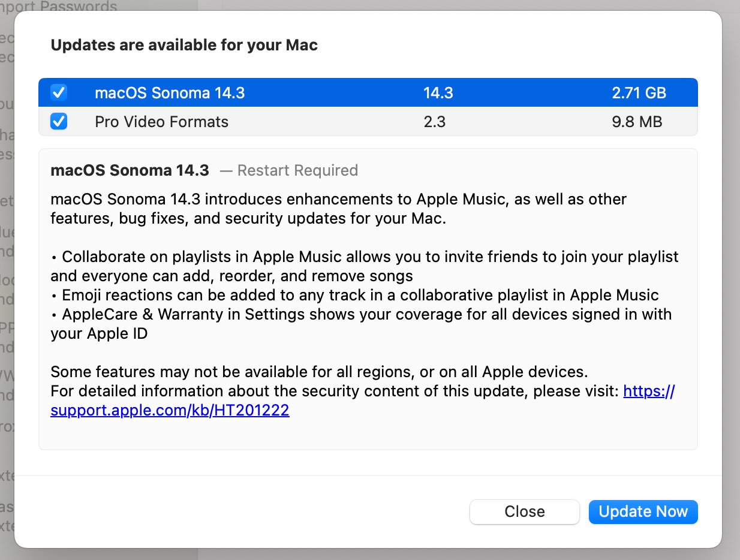This screenshot has height=560, width=740.
Task: Click the macOS Sonoma 14.3 heading
Action: (130, 170)
